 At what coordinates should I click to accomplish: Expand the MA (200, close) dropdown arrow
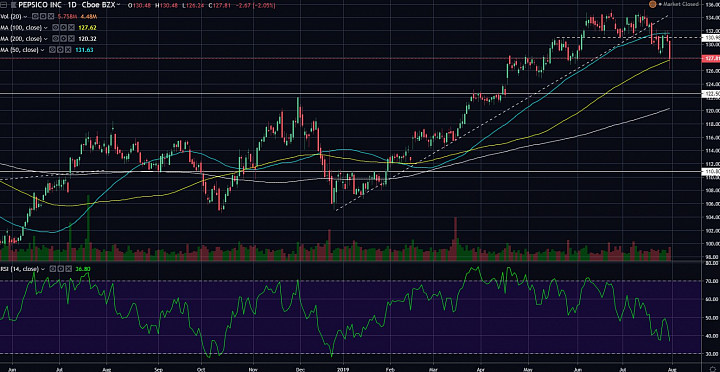click(45, 39)
